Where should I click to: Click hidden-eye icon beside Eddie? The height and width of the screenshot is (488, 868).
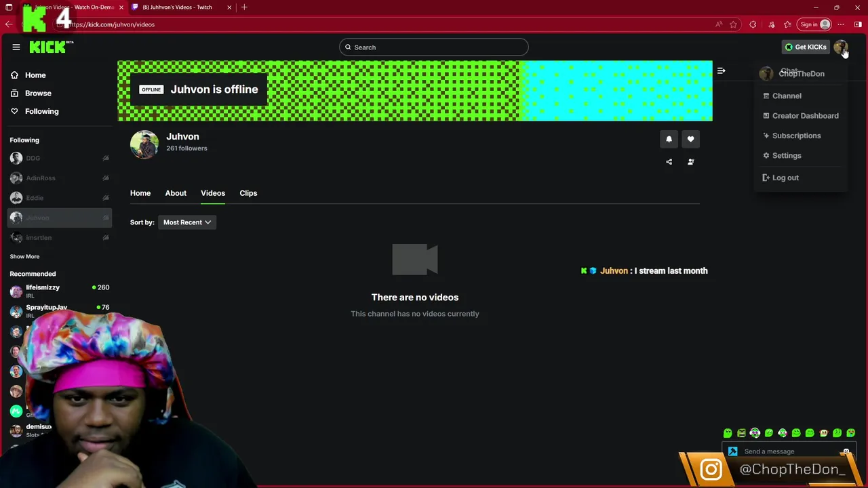[x=106, y=198]
